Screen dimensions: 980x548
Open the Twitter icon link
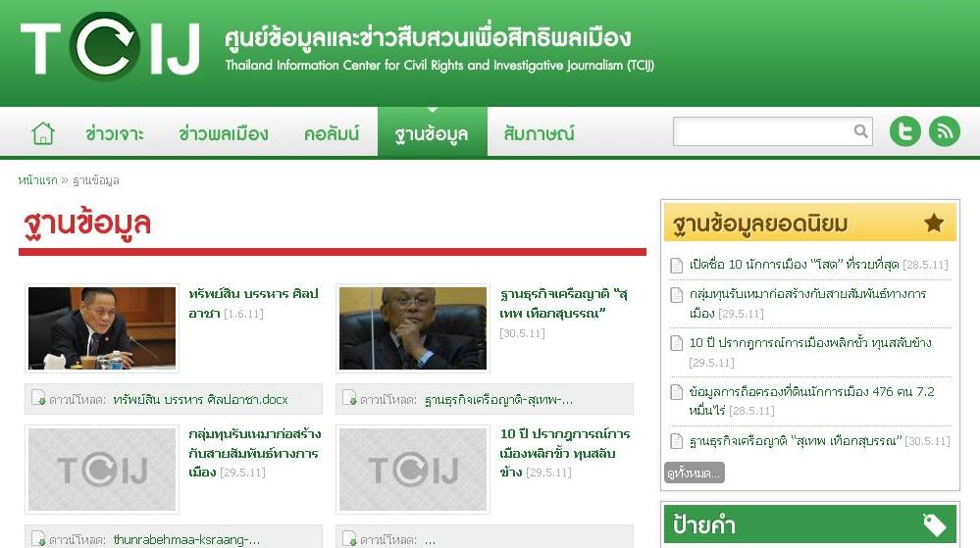click(904, 131)
